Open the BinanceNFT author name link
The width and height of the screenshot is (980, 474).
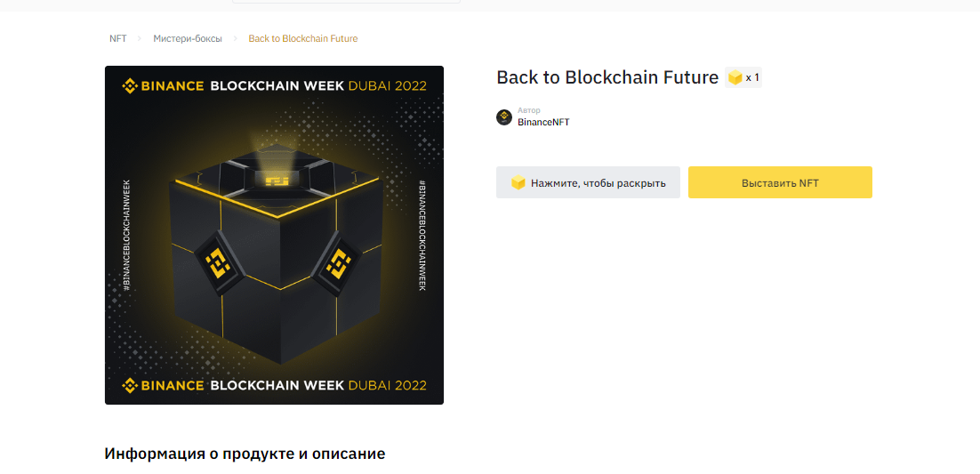pyautogui.click(x=543, y=122)
